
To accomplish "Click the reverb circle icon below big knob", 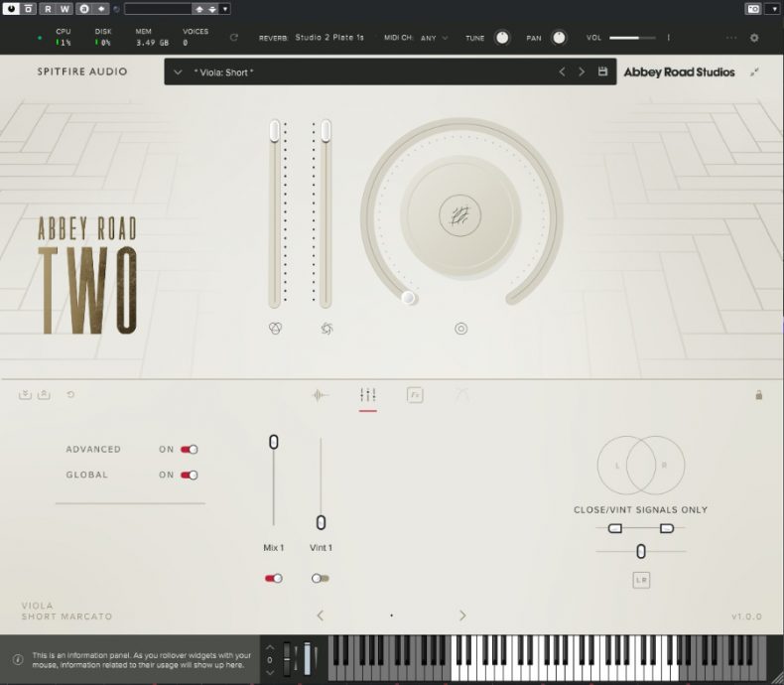I will point(461,329).
